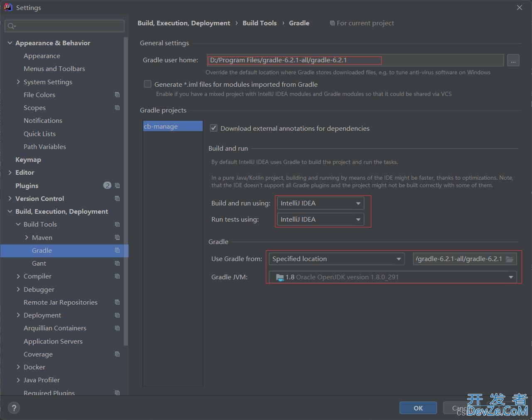The width and height of the screenshot is (532, 420).
Task: Click the IntelliJ IDEA logo in title bar
Action: pyautogui.click(x=8, y=7)
